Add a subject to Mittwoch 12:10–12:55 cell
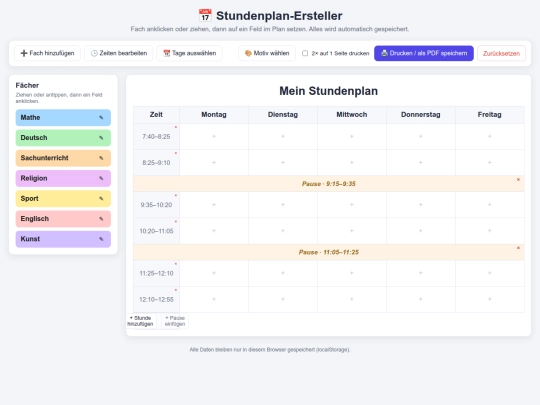The image size is (540, 405). (x=352, y=299)
